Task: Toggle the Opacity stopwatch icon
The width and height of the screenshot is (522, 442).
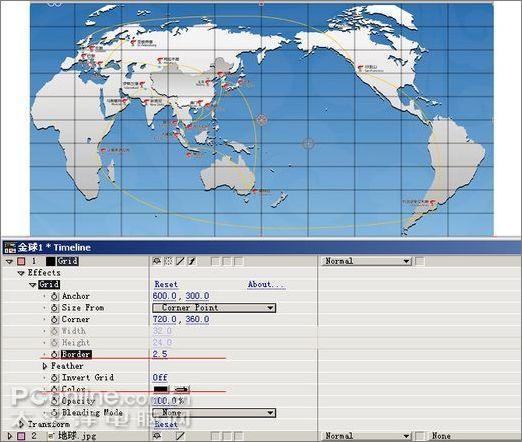Action: coord(55,401)
